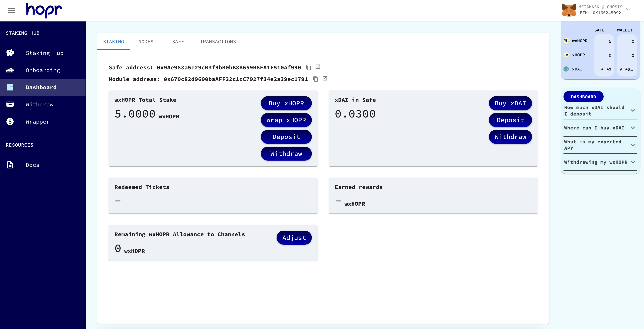Switch to the Staking tab
The height and width of the screenshot is (329, 644).
click(113, 42)
